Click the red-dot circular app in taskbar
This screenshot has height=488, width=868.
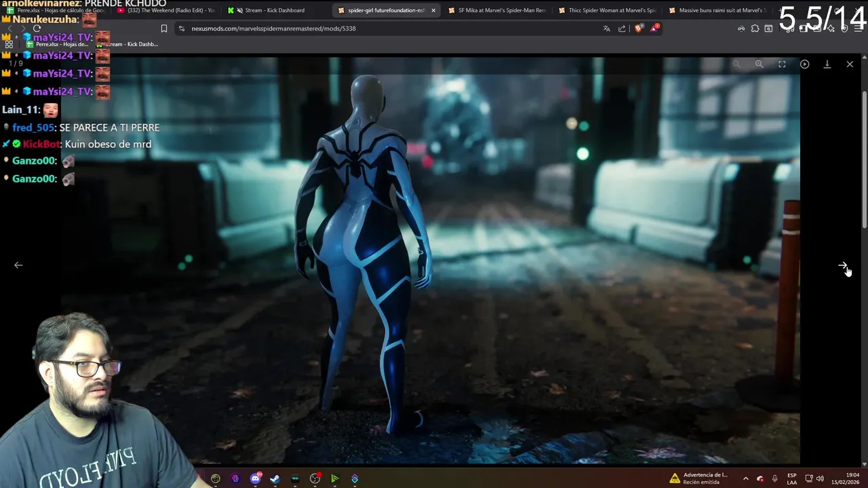(315, 479)
